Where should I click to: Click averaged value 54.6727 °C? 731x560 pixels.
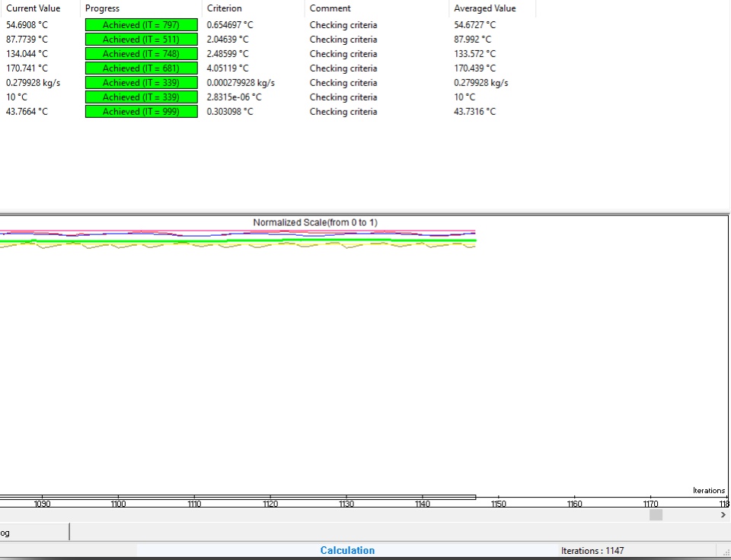474,24
